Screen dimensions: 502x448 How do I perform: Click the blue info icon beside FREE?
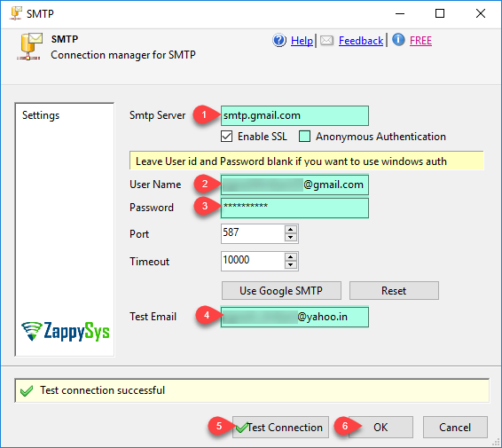pyautogui.click(x=398, y=40)
